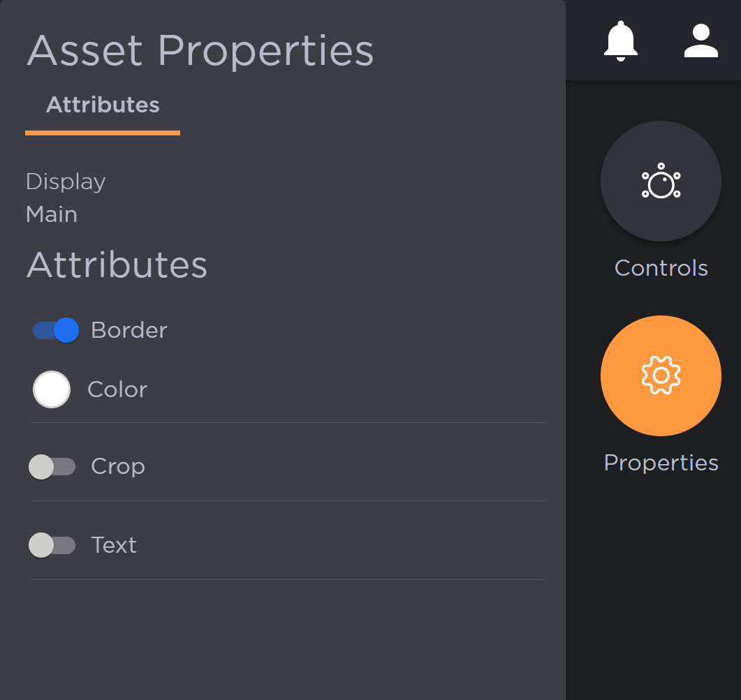Select the Main display name
Screen dimensions: 741x700
[x=51, y=214]
